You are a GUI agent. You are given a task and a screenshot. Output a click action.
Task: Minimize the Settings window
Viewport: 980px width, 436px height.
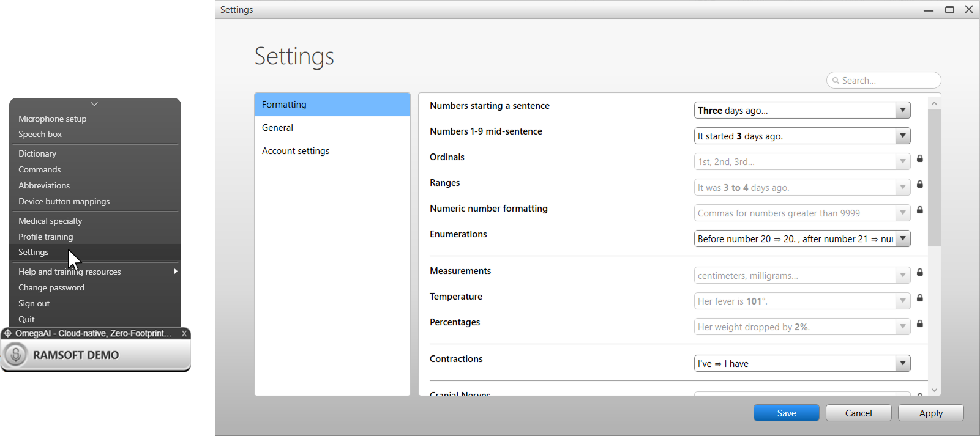coord(929,9)
